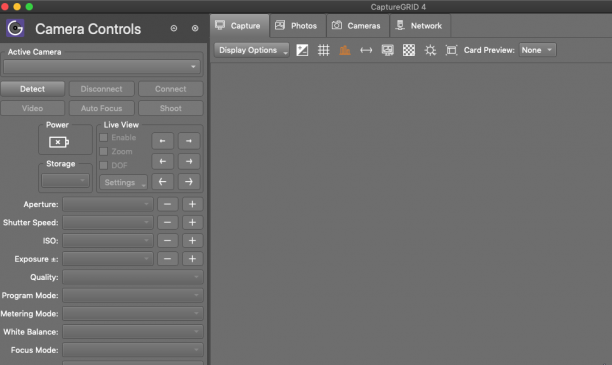Toggle the checkerboard pattern icon
This screenshot has width=612, height=365.
[409, 50]
